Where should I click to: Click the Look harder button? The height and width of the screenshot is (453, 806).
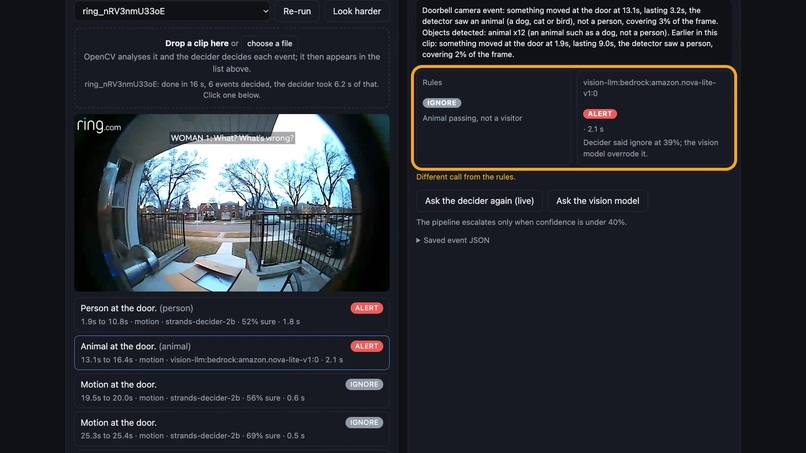[x=357, y=11]
